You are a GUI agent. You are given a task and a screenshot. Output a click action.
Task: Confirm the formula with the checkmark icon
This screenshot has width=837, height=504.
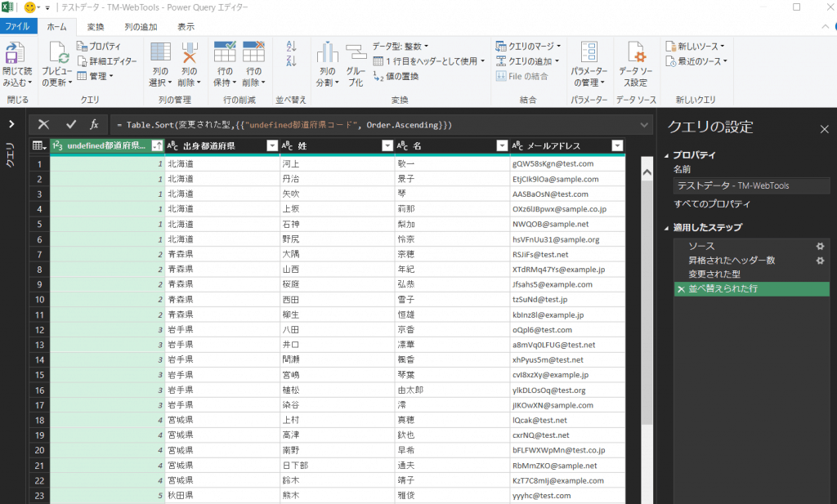point(71,124)
